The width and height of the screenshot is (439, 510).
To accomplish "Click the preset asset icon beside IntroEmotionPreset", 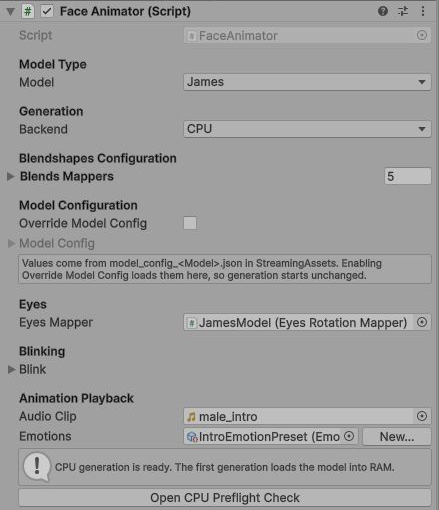I will click(x=192, y=437).
